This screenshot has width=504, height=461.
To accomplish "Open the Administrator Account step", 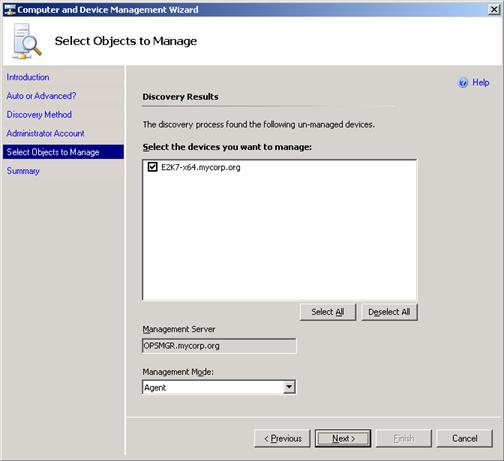I will (x=45, y=133).
